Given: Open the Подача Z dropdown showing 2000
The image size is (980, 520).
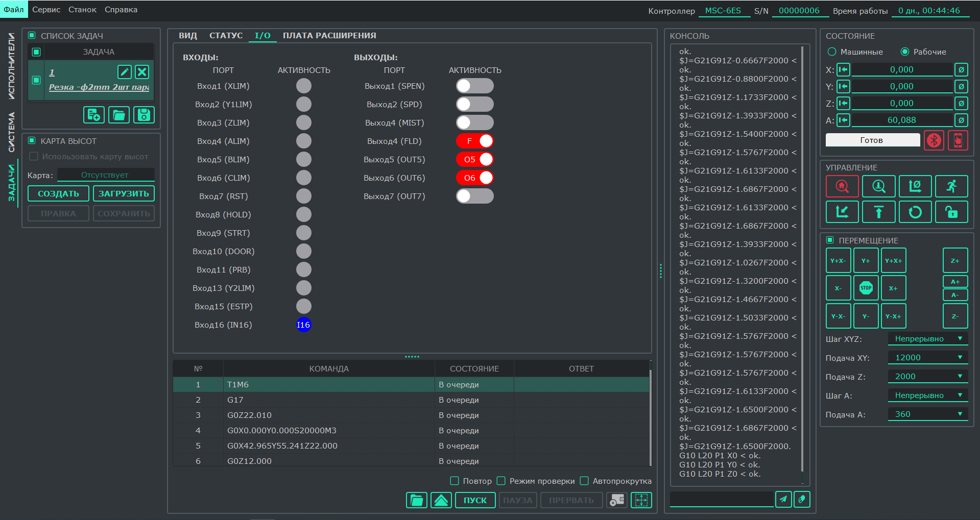Looking at the screenshot, I should (x=928, y=377).
